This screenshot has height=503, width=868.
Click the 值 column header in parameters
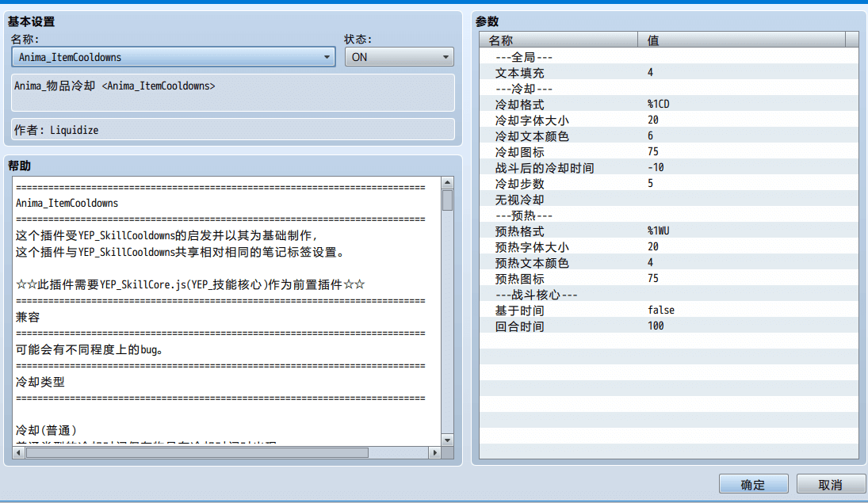pos(742,40)
